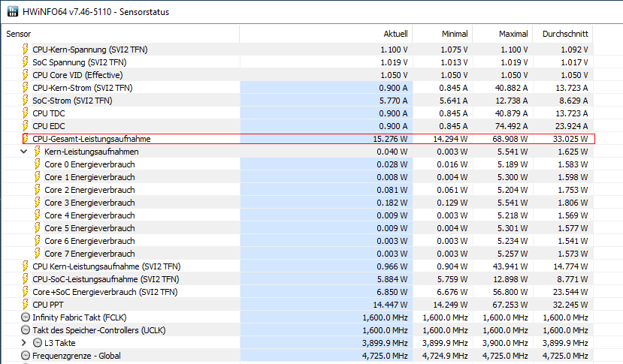Click clock icon beside Infinity Fabric Takt (FCLK)
The image size is (623, 364).
(26, 317)
